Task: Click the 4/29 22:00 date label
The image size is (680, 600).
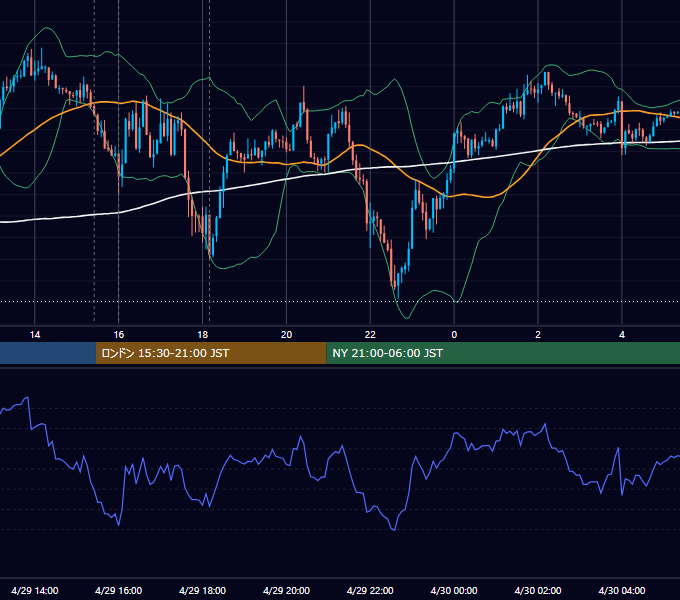Action: 370,590
